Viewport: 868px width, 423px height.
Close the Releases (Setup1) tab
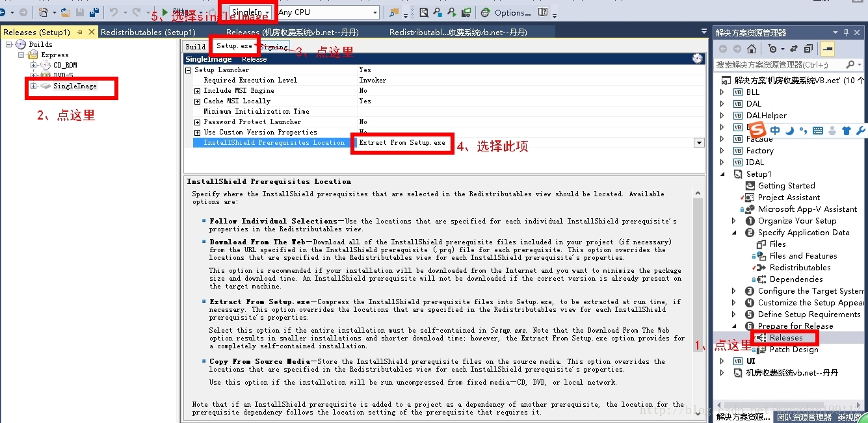(90, 32)
